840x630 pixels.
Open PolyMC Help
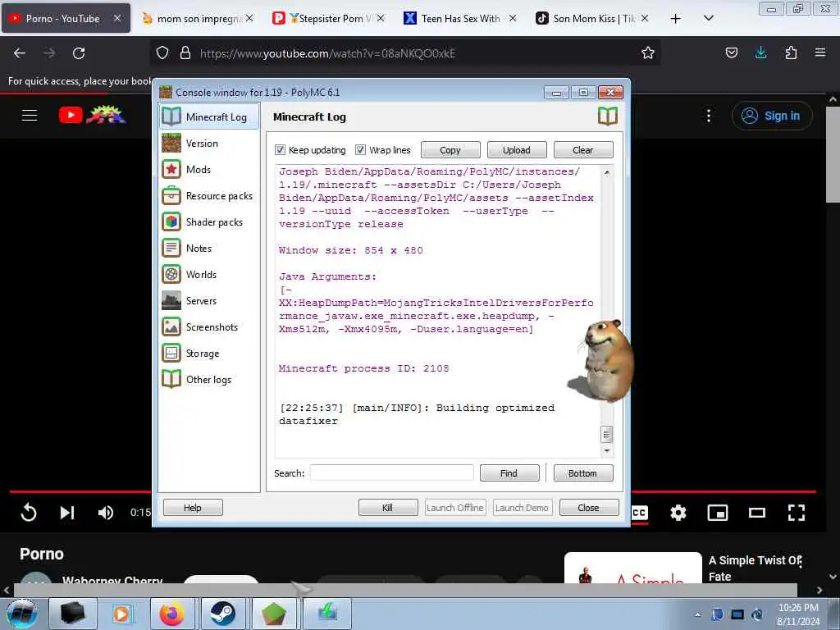(193, 507)
